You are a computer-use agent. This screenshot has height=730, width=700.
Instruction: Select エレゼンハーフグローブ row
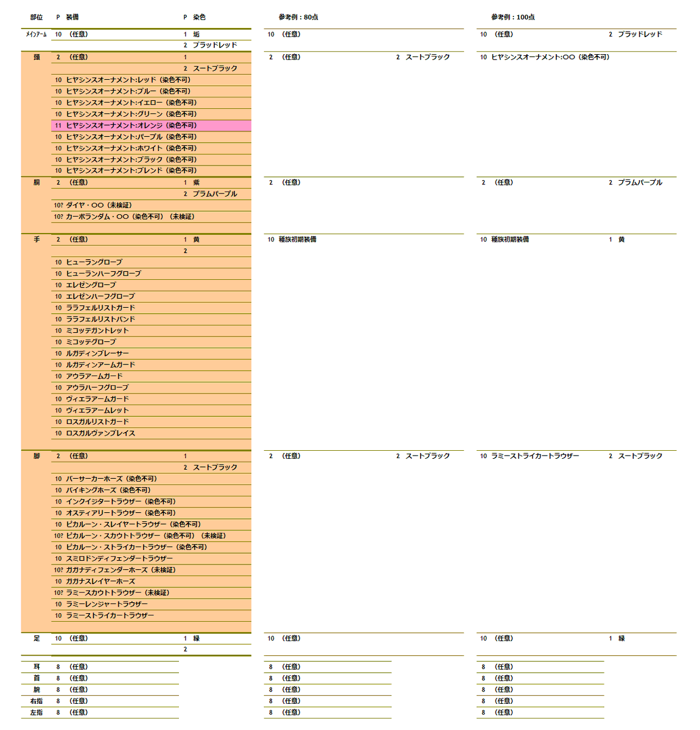151,296
